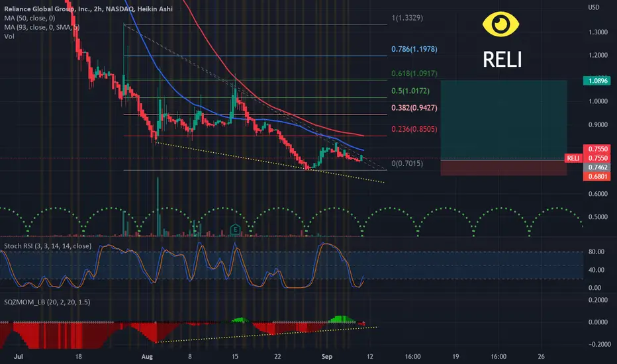Click the green 1.0896 target price tag
This screenshot has width=617, height=364.
(596, 81)
